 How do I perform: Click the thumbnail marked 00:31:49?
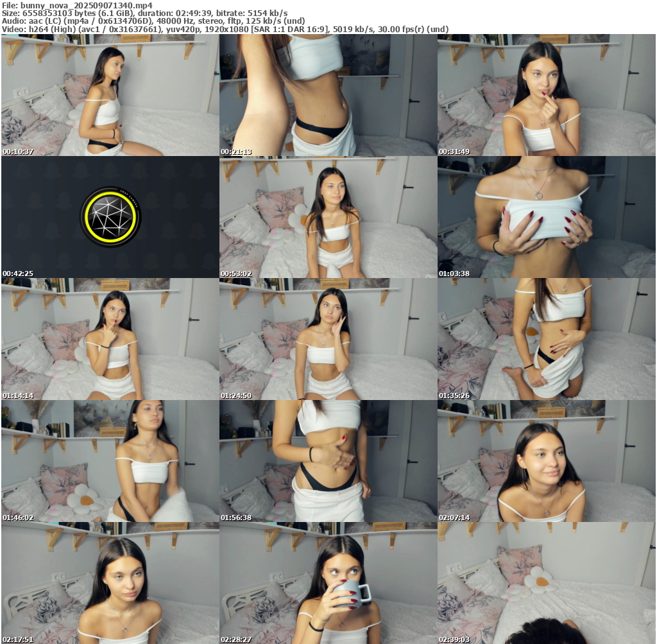tap(547, 95)
